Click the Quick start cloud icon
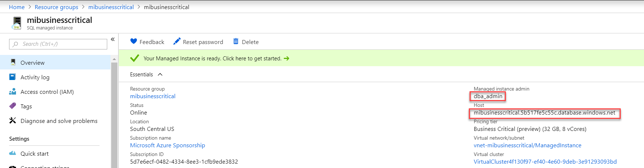The width and height of the screenshot is (644, 168). [x=13, y=153]
